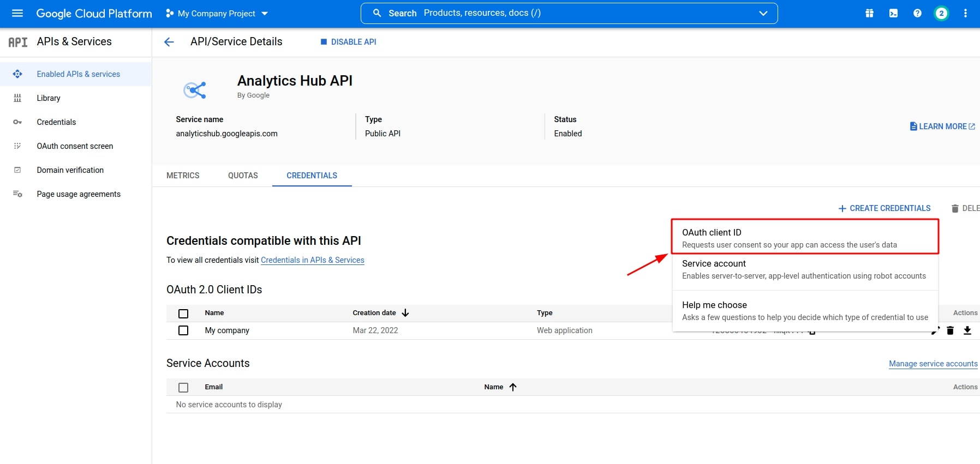The width and height of the screenshot is (980, 464).
Task: Open the hamburger navigation menu
Action: (x=17, y=13)
